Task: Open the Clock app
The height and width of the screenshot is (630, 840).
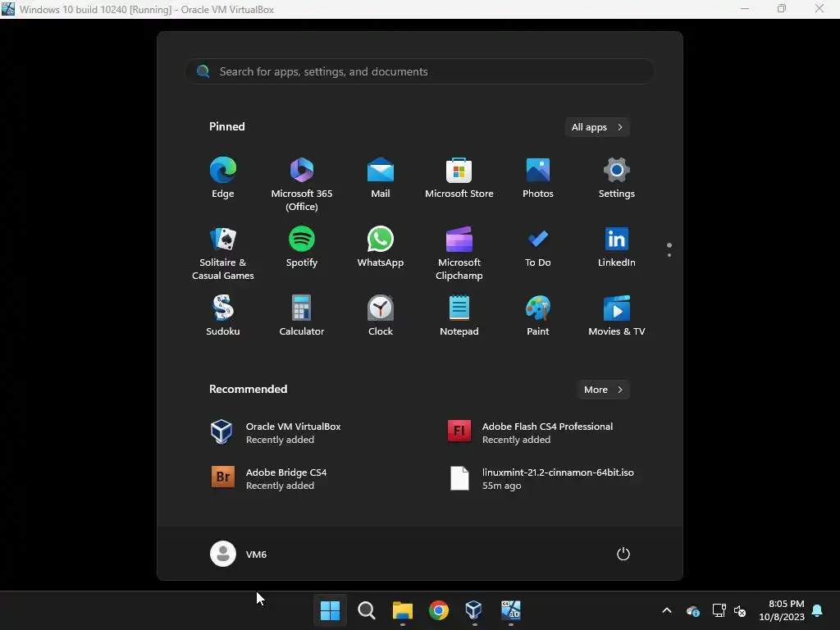Action: pos(381,316)
